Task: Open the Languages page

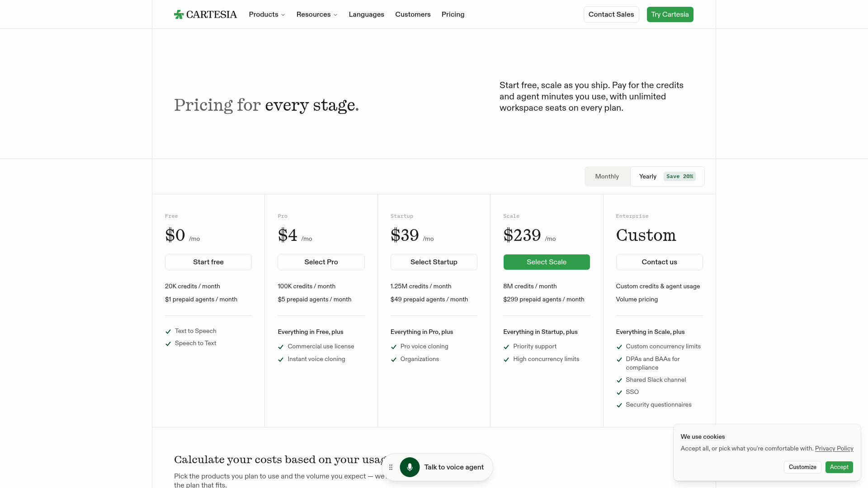Action: pos(366,14)
